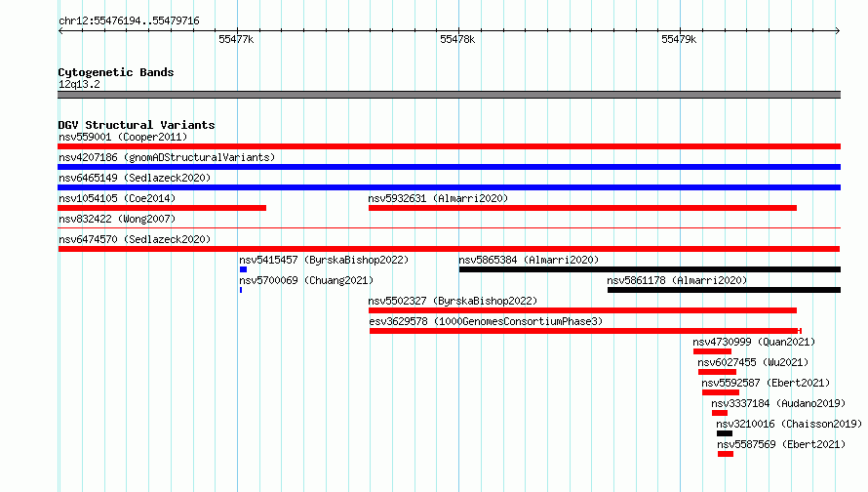Click the 55478k ruler label
Screen dimensions: 868x492
457,39
